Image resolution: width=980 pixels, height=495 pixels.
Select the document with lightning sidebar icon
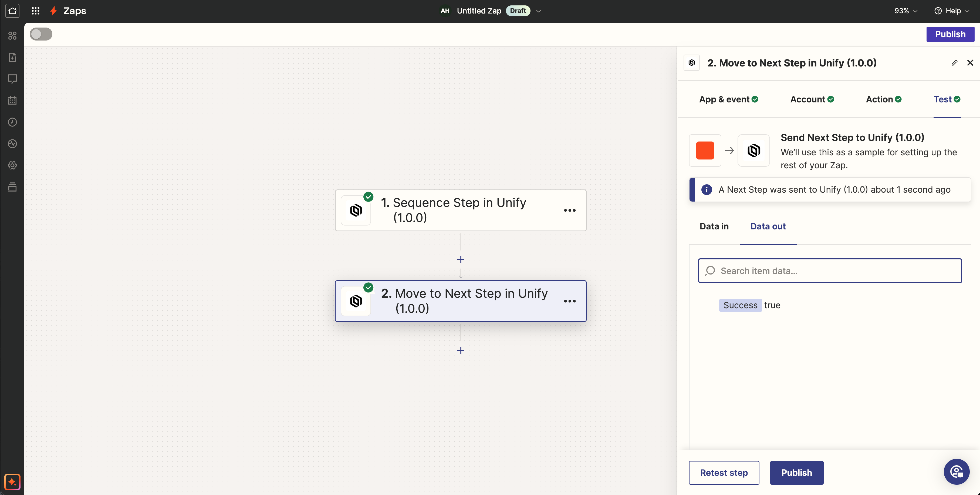pyautogui.click(x=13, y=57)
